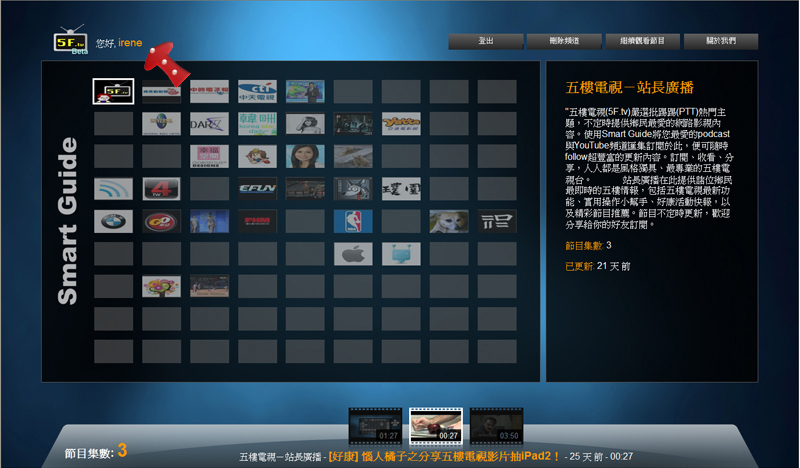Open the Yatta channel tile

coord(401,124)
